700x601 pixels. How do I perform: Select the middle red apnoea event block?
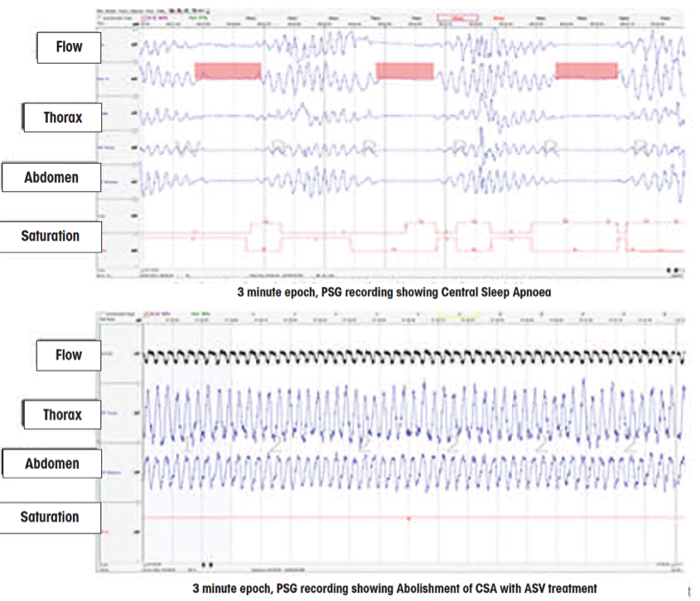coord(404,71)
